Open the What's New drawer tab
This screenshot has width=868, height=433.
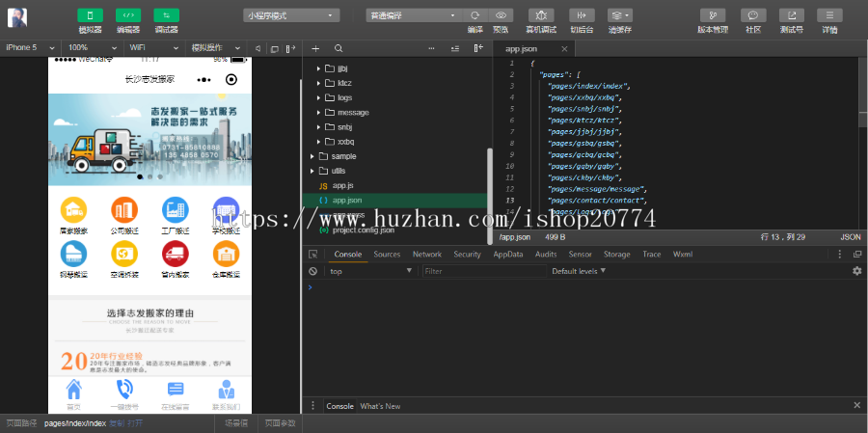click(x=380, y=406)
